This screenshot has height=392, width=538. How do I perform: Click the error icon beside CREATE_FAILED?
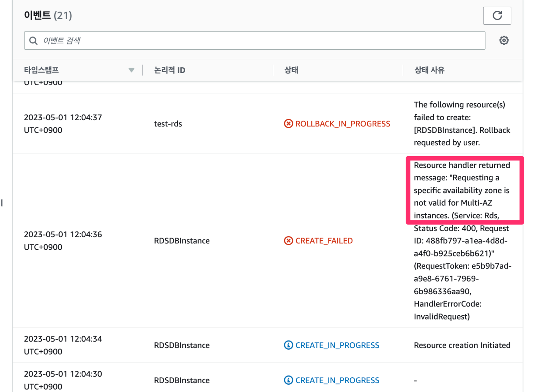click(288, 241)
